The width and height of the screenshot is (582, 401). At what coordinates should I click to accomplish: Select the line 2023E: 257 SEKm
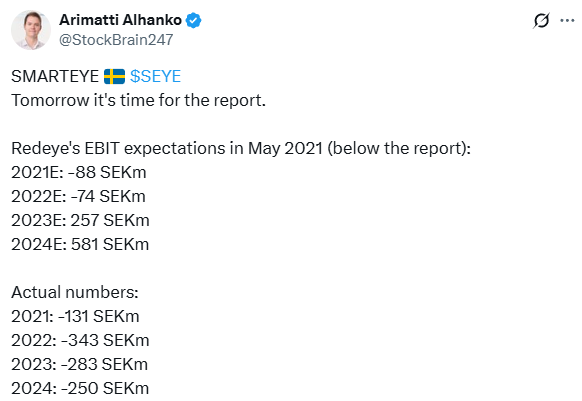pos(80,220)
